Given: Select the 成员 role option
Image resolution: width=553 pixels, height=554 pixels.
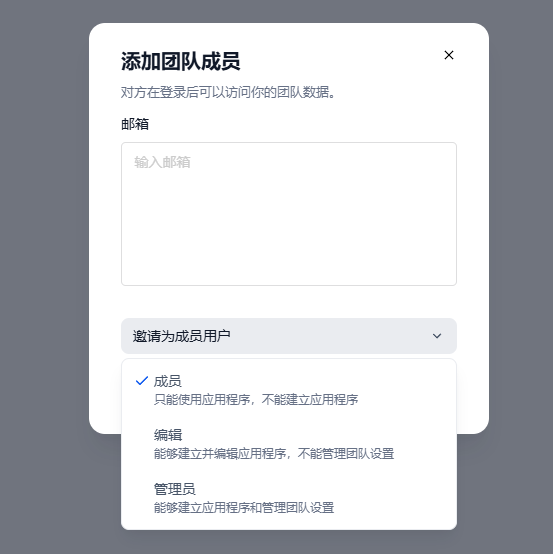Looking at the screenshot, I should point(289,390).
